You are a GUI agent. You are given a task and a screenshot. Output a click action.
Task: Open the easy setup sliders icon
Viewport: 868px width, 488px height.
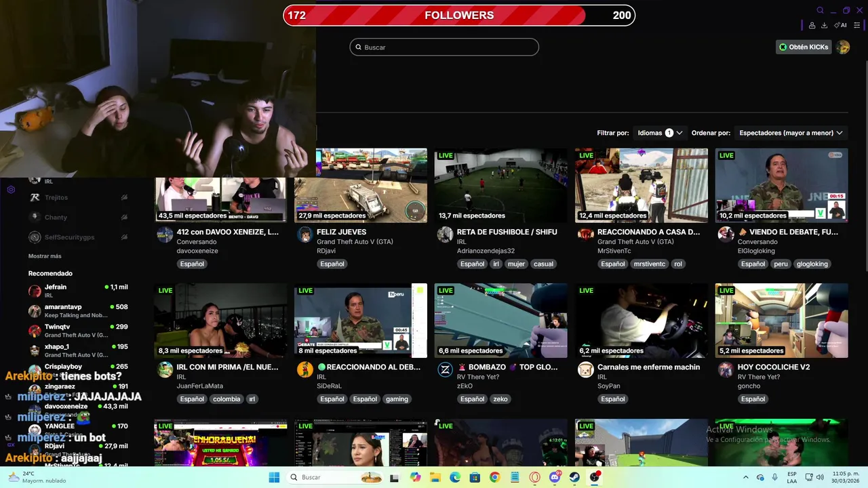click(x=856, y=25)
